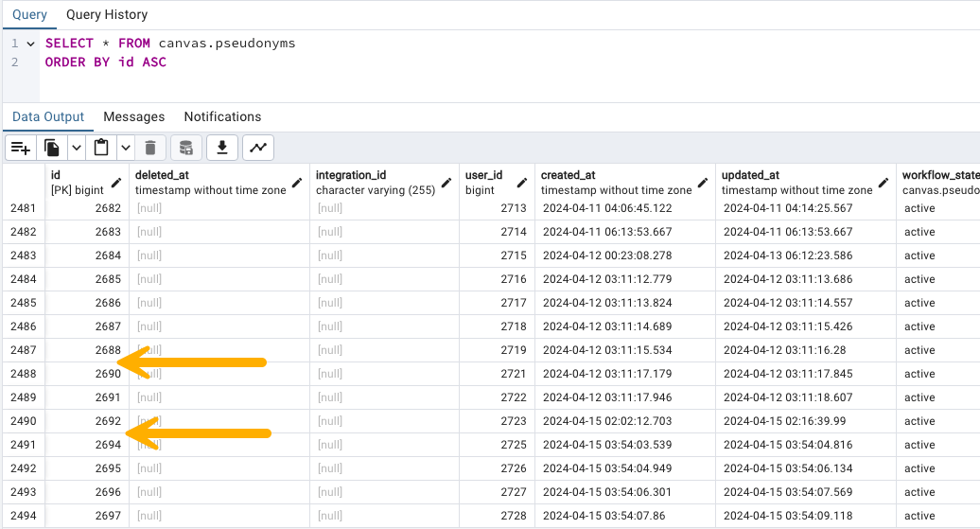
Task: Click updated_at cell 2024-04-12 03:11:16.28
Action: point(806,350)
